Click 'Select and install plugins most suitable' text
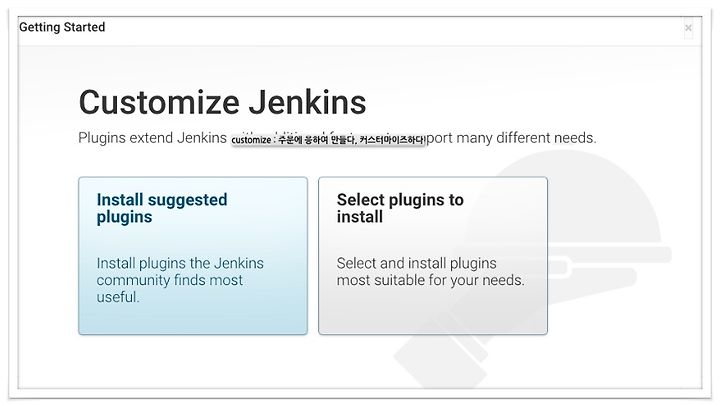The width and height of the screenshot is (720, 406). pyautogui.click(x=416, y=271)
